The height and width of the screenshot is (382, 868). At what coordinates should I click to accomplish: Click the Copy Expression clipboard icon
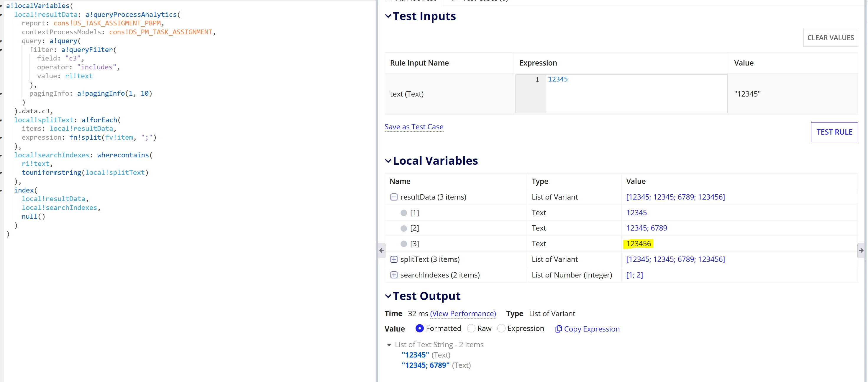coord(558,329)
